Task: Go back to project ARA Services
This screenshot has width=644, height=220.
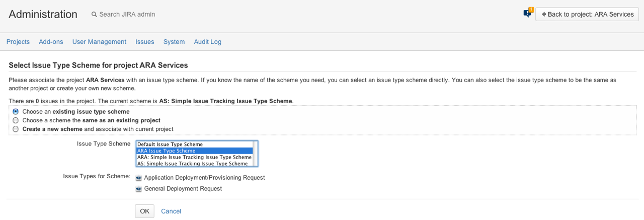Action: [587, 14]
